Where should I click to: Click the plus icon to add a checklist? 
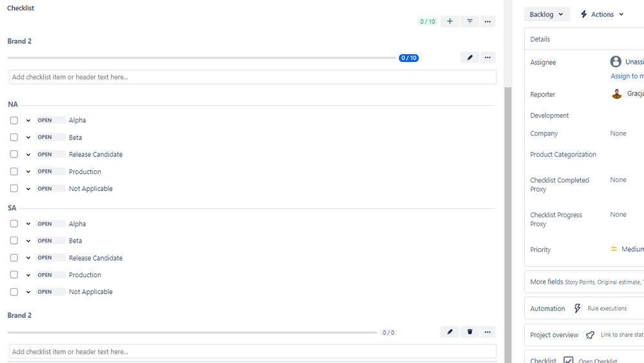tap(450, 21)
